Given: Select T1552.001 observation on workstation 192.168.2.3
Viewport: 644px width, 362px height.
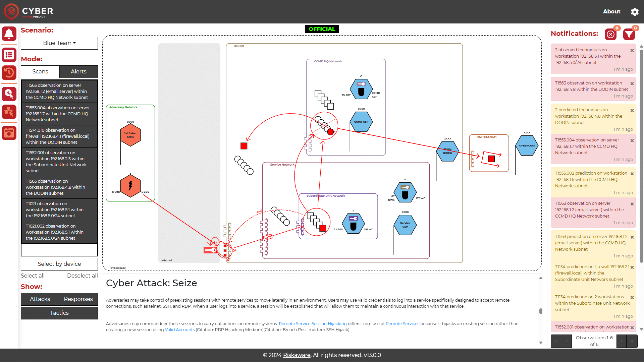Looking at the screenshot, I should (59, 162).
